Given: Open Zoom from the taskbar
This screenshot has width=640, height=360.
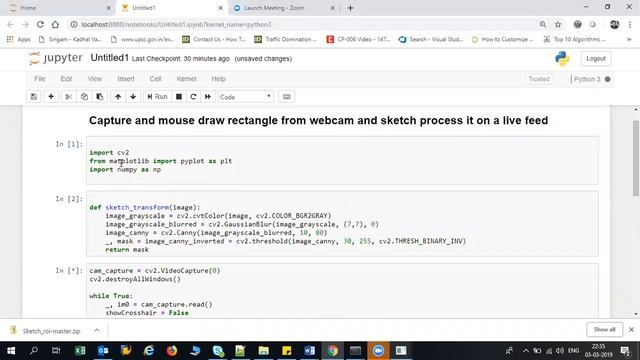Looking at the screenshot, I should [378, 351].
